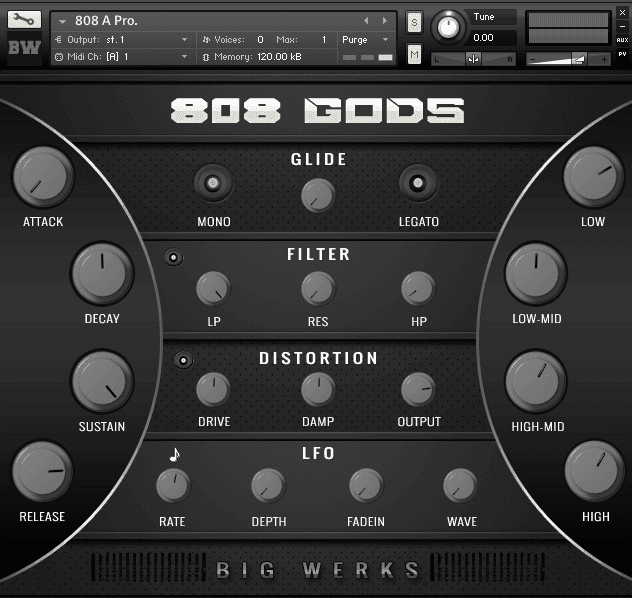632x598 pixels.
Task: Go to next instrument preset arrow
Action: pos(385,21)
